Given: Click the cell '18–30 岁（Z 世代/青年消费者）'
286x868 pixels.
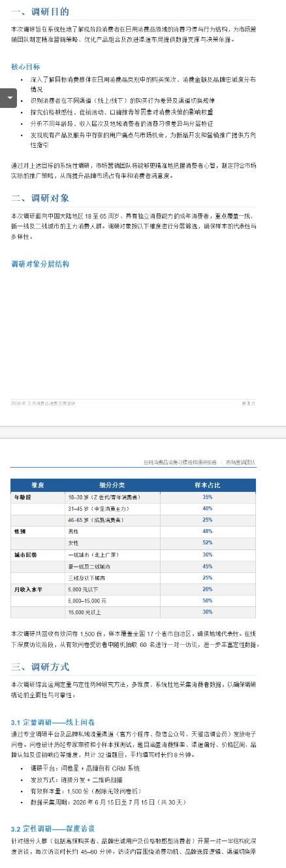Looking at the screenshot, I should tap(105, 497).
